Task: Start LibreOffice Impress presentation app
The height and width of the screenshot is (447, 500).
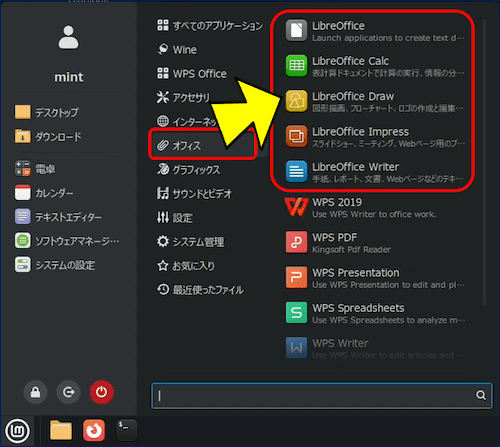Action: click(x=375, y=137)
